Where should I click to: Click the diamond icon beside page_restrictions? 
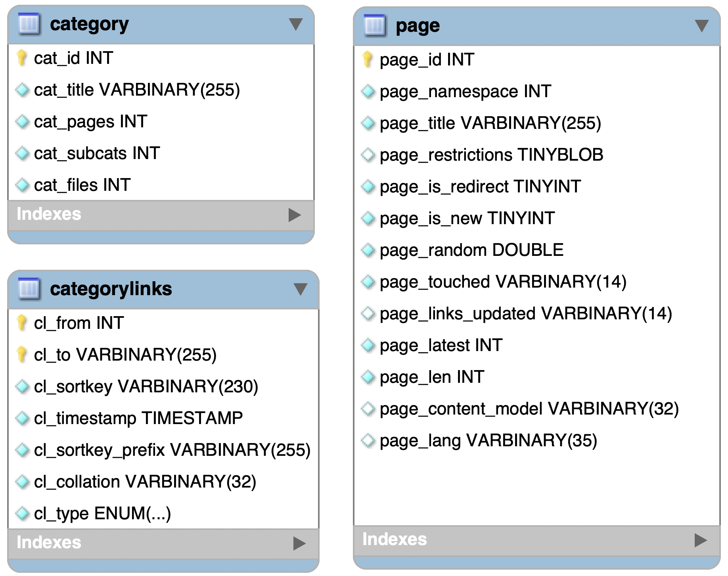tap(368, 155)
